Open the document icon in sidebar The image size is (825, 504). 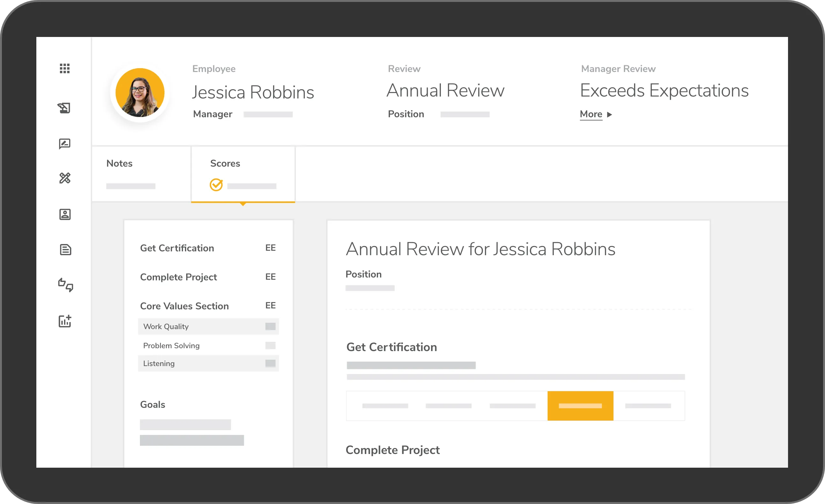[x=65, y=250]
